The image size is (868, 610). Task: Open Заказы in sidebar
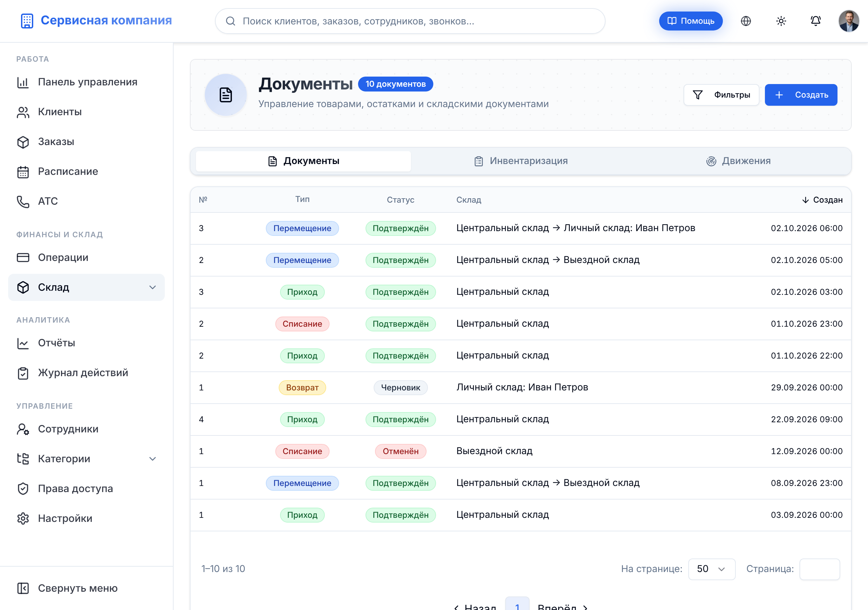[x=86, y=142]
